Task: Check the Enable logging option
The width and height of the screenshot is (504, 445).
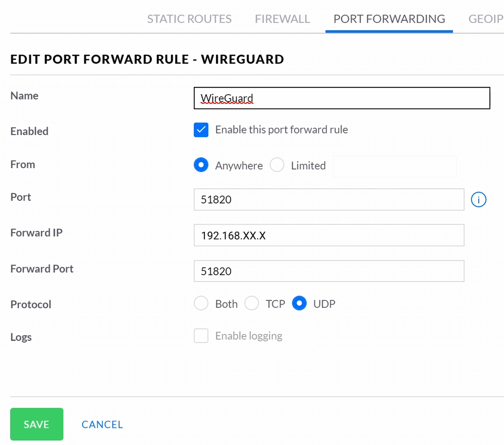Action: click(x=201, y=336)
